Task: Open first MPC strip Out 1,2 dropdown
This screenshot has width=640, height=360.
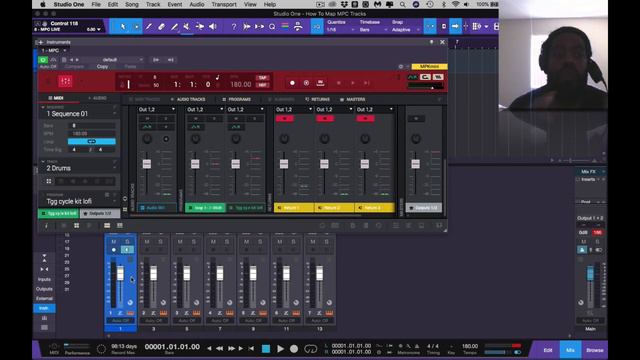Action: point(157,109)
